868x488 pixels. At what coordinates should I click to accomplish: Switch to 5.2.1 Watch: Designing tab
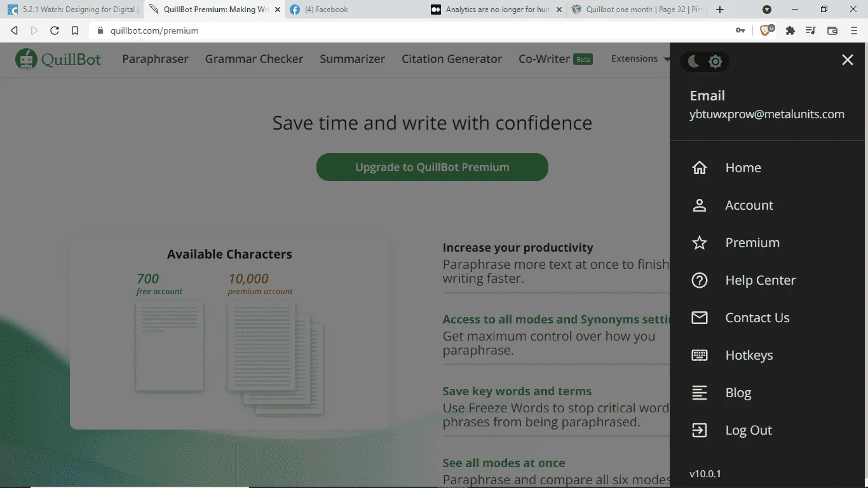coord(72,10)
